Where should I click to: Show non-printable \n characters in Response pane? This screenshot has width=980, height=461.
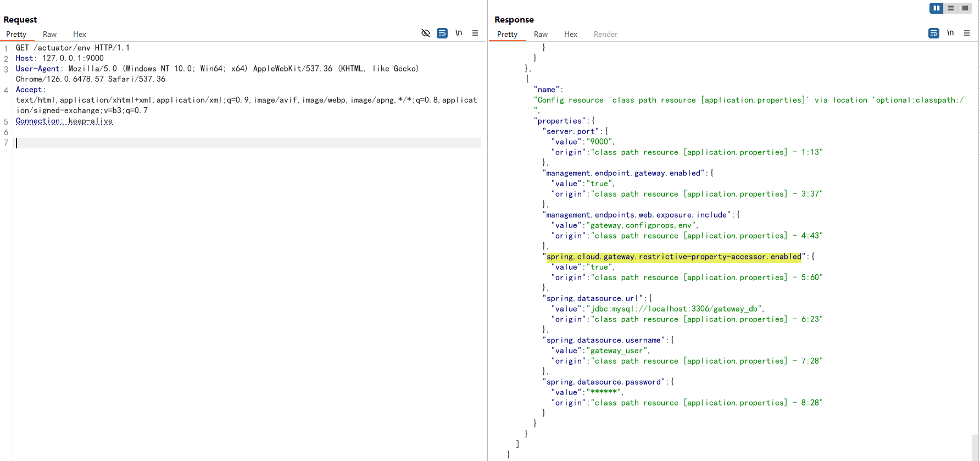point(950,33)
